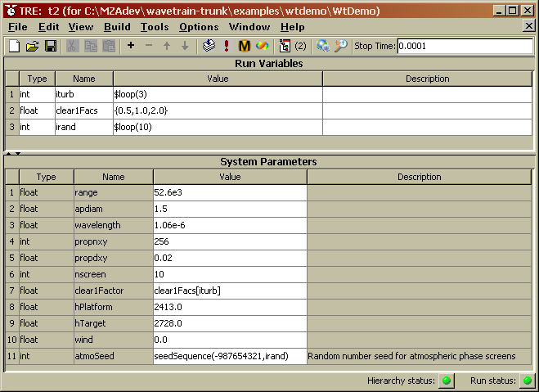The height and width of the screenshot is (392, 539).
Task: Remove a row with the minus icon
Action: click(149, 45)
